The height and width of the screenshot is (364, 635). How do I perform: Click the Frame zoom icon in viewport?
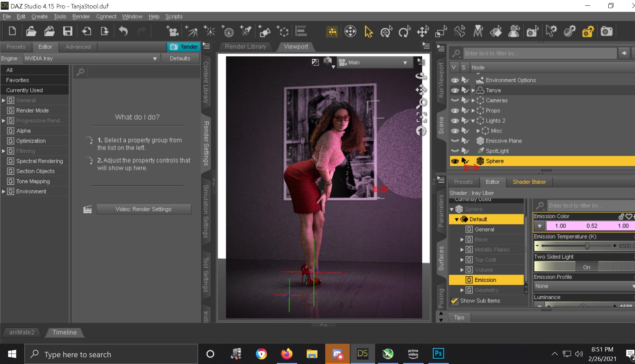pos(421,117)
